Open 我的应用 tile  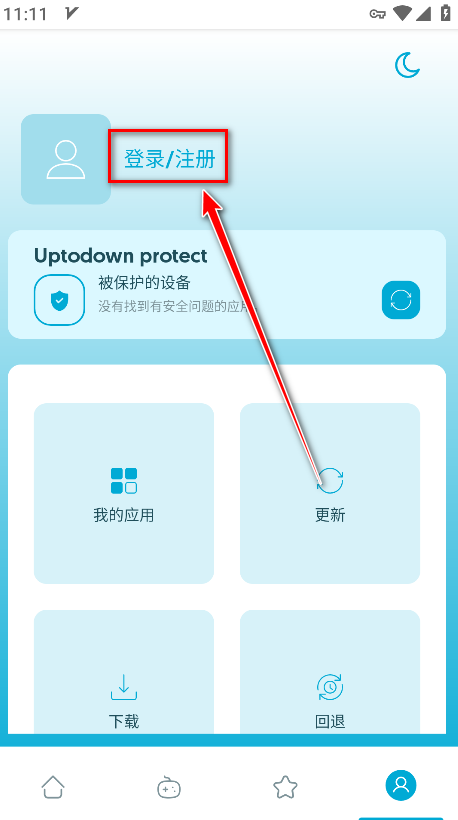pyautogui.click(x=124, y=493)
